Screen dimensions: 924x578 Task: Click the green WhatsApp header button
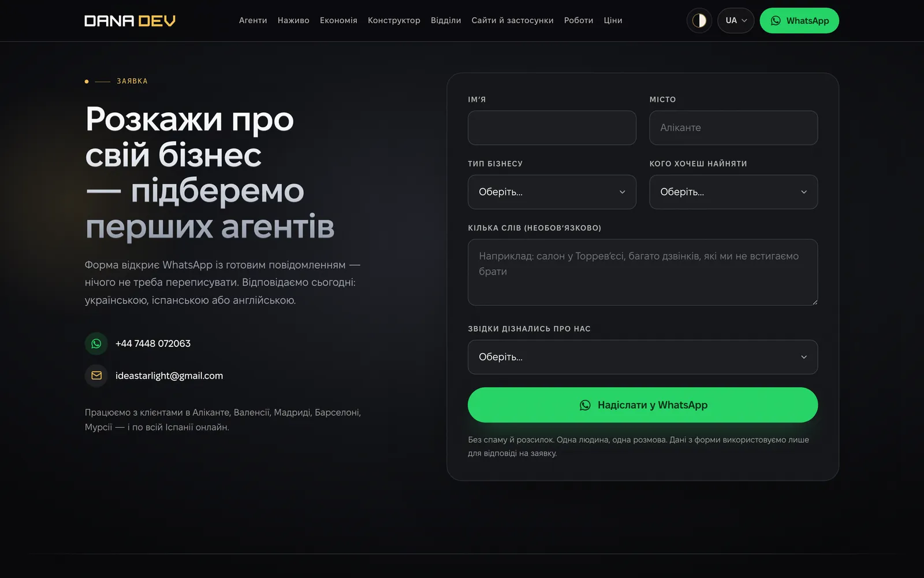coord(799,21)
